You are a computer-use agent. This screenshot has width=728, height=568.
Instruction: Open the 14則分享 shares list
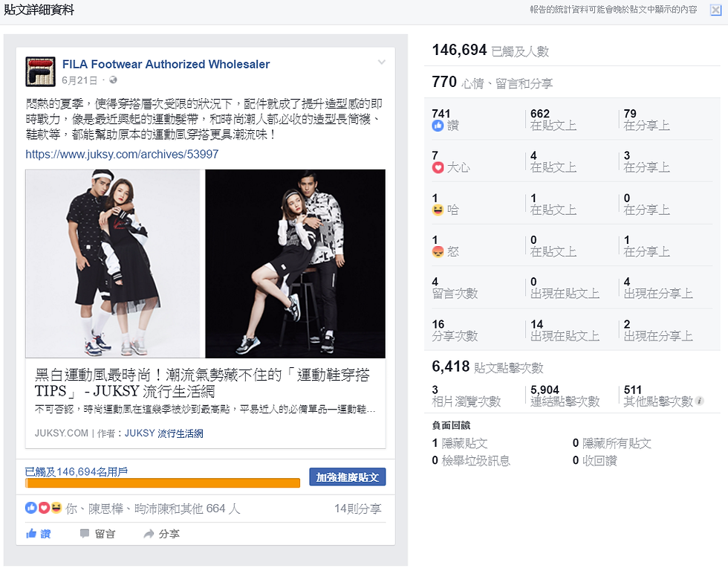pos(357,509)
